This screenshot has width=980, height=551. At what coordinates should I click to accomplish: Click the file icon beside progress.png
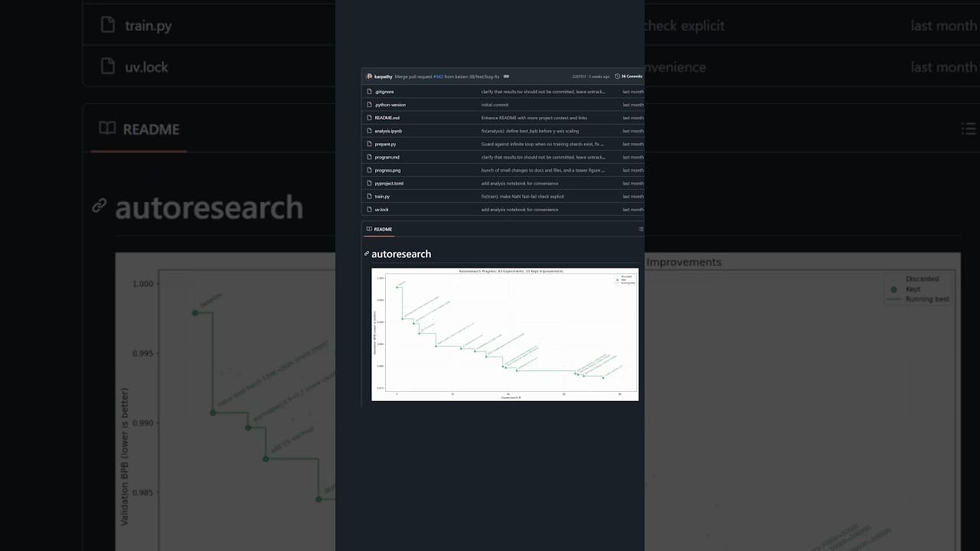tap(369, 171)
